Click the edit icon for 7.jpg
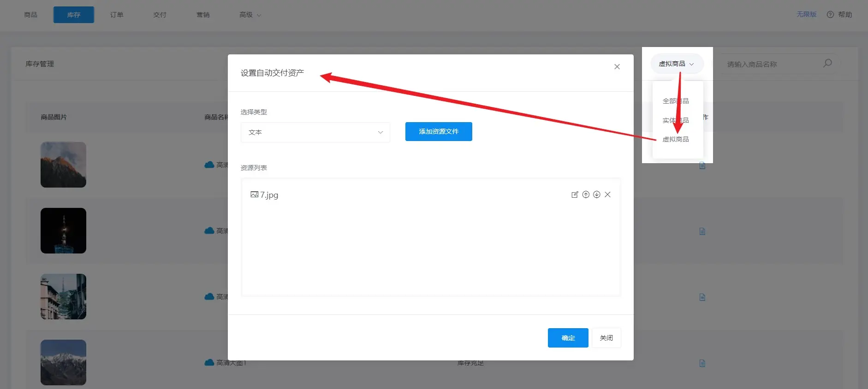The width and height of the screenshot is (868, 389). tap(575, 194)
